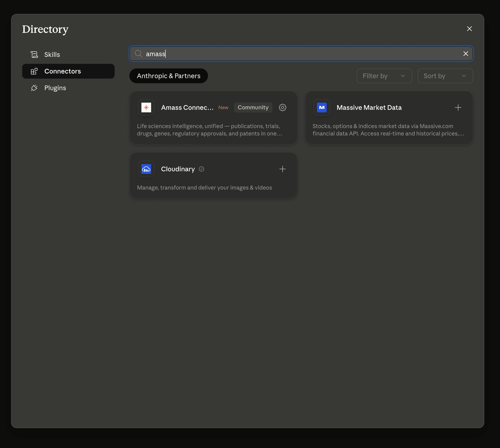Viewport: 500px width, 448px height.
Task: Click the Directory heading
Action: (x=45, y=29)
